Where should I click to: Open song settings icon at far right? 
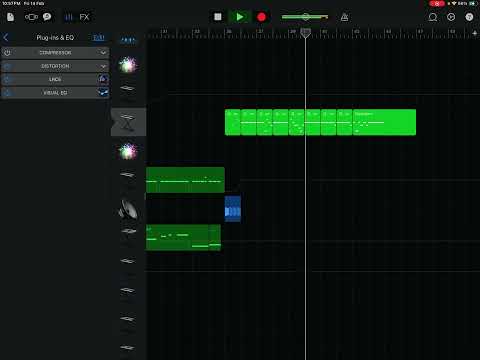click(x=469, y=17)
